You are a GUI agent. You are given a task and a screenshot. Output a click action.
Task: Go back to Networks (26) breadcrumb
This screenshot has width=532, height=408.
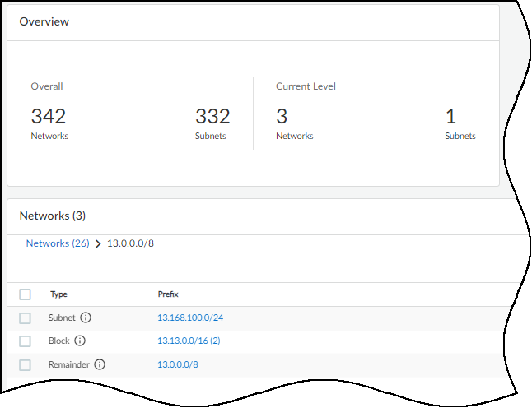point(58,243)
